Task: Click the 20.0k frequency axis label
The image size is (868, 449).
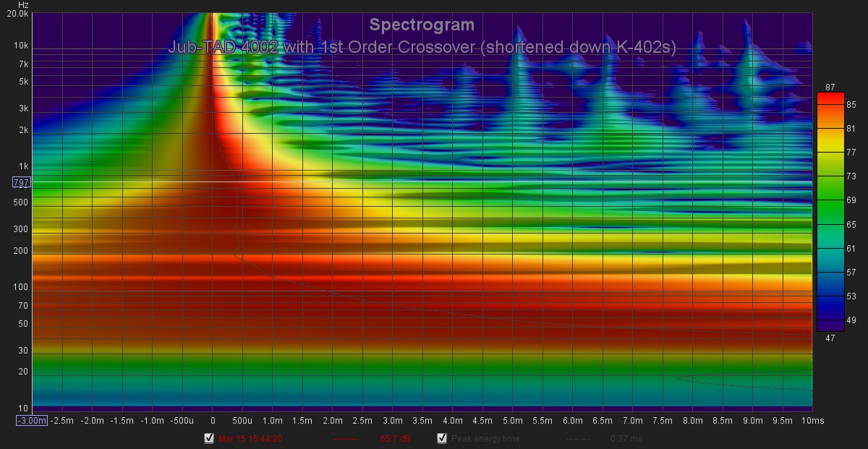Action: [x=17, y=14]
